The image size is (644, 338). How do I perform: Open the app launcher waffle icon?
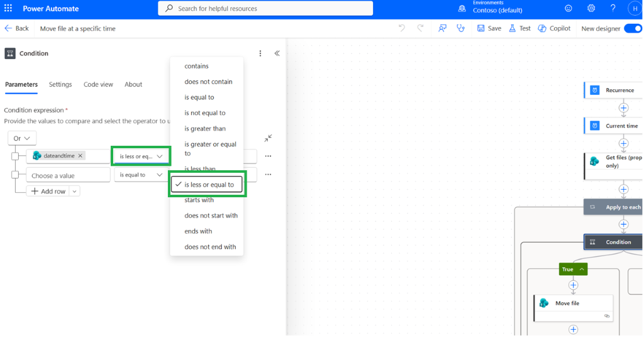coord(8,8)
